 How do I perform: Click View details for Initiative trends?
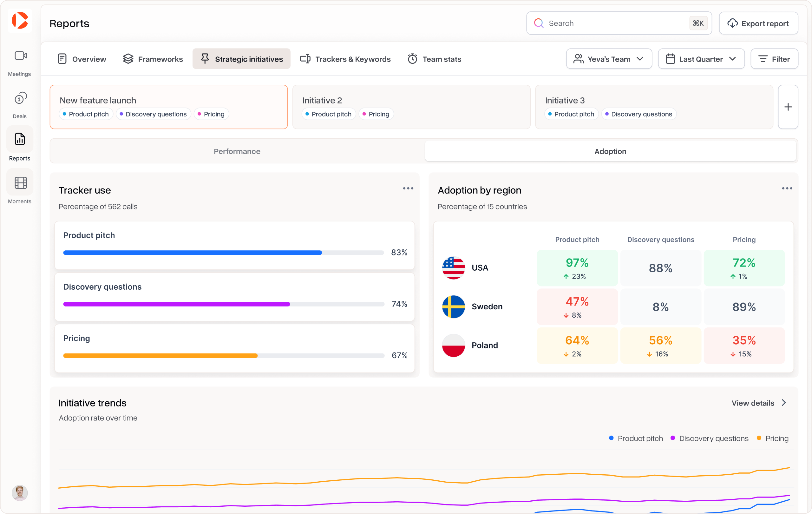[x=758, y=403]
